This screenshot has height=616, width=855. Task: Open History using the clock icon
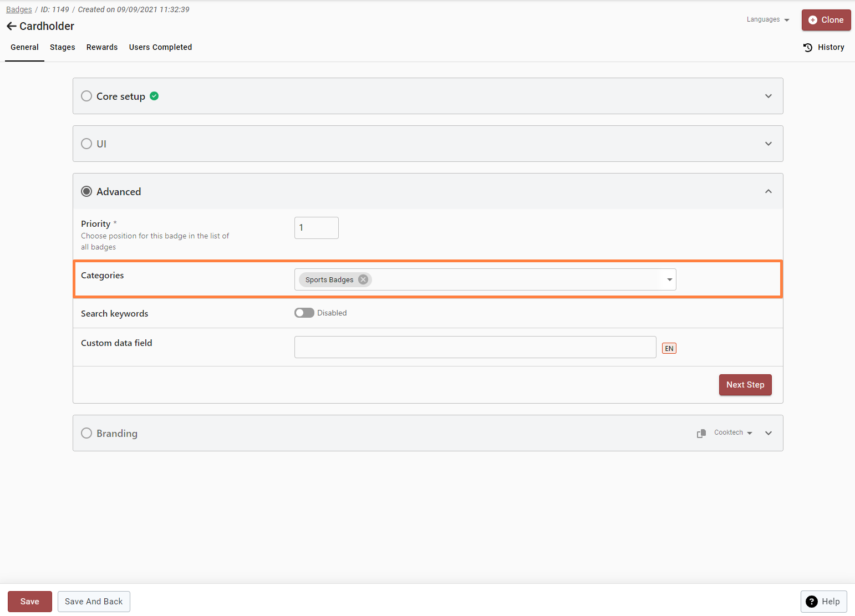808,48
